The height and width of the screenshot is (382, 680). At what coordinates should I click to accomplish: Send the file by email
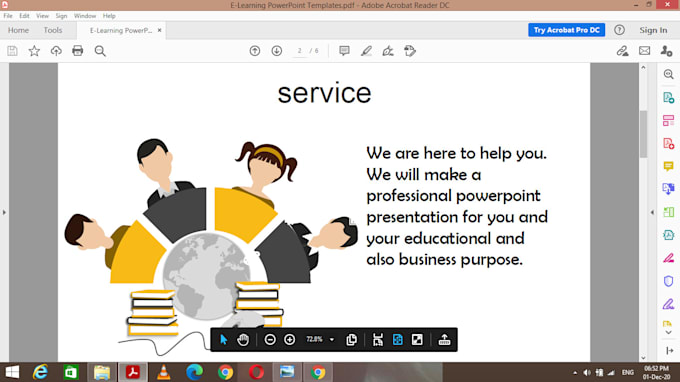coord(644,51)
